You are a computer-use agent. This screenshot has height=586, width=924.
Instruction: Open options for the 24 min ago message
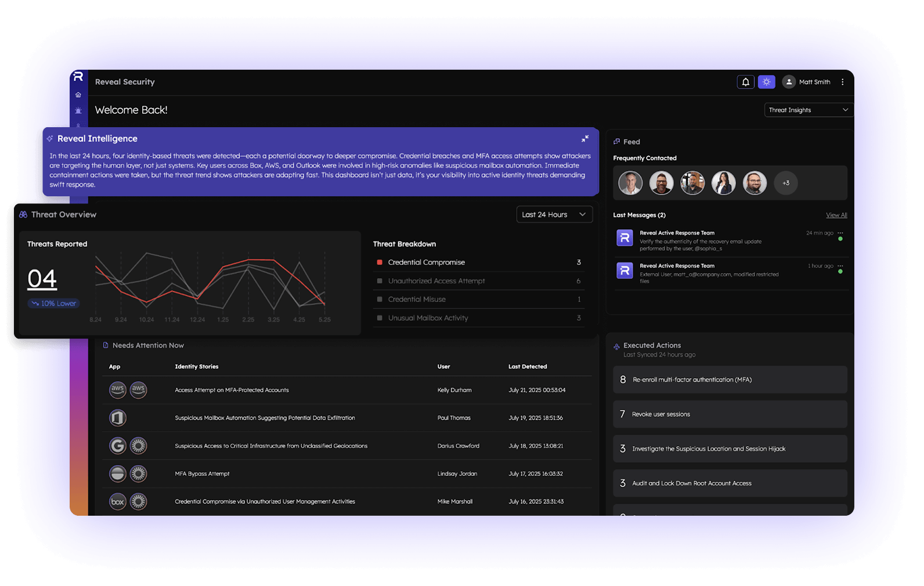click(840, 233)
